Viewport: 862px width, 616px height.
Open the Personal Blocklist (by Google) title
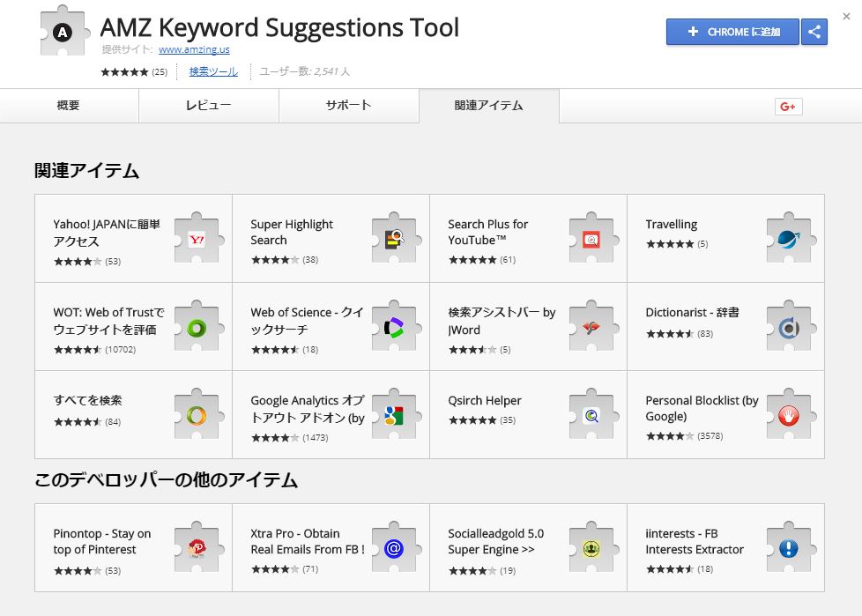point(702,408)
